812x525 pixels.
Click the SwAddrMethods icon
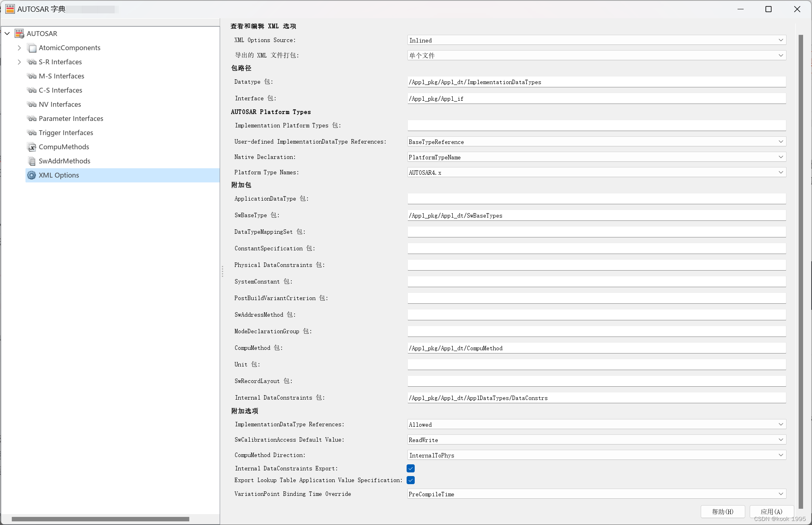pos(32,161)
